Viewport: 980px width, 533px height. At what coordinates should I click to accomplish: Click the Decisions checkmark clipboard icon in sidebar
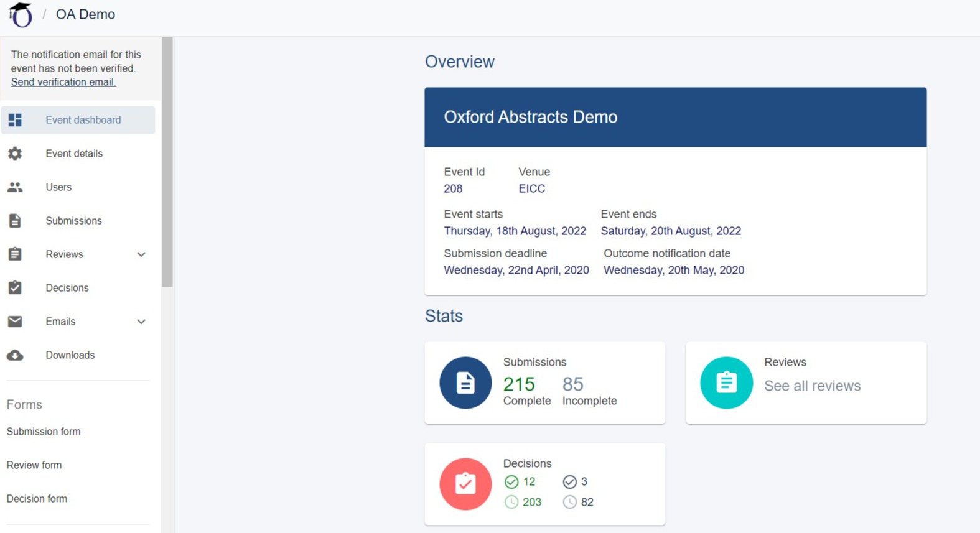pos(15,287)
